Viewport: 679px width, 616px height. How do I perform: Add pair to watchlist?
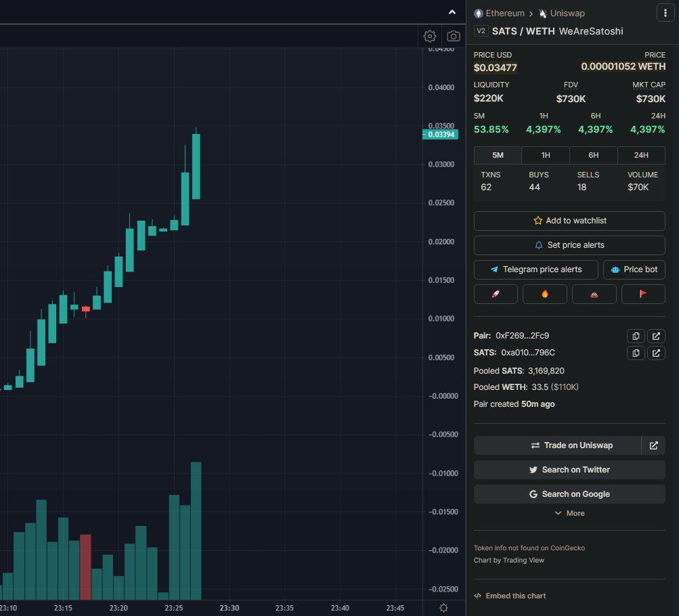[x=569, y=221]
